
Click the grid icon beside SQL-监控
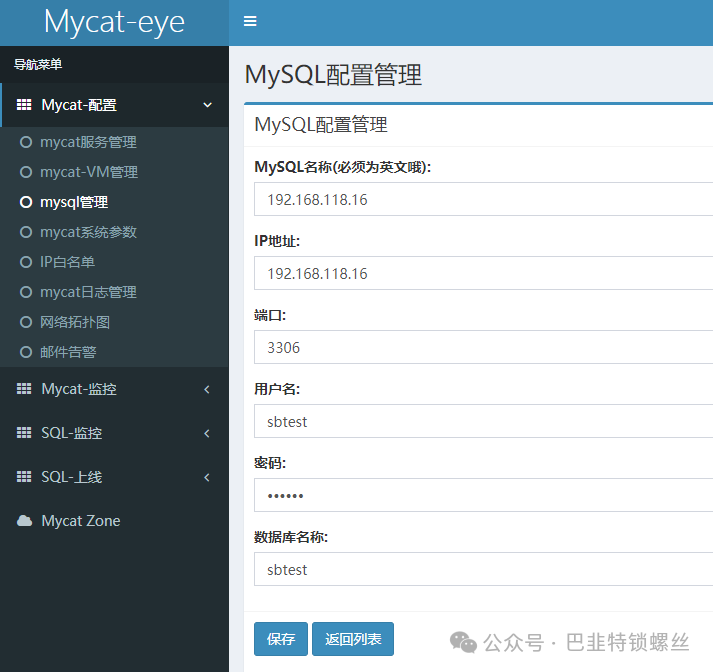point(24,433)
